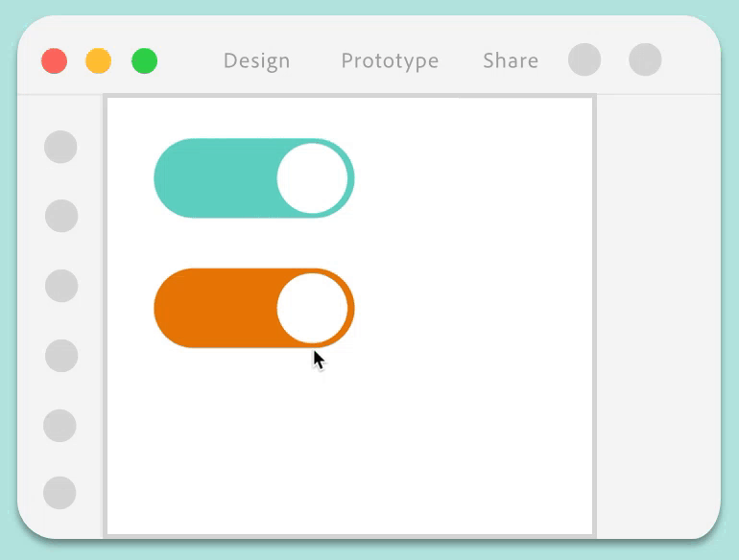Close the window with the red button
Screen dimensions: 739x560
click(x=55, y=61)
